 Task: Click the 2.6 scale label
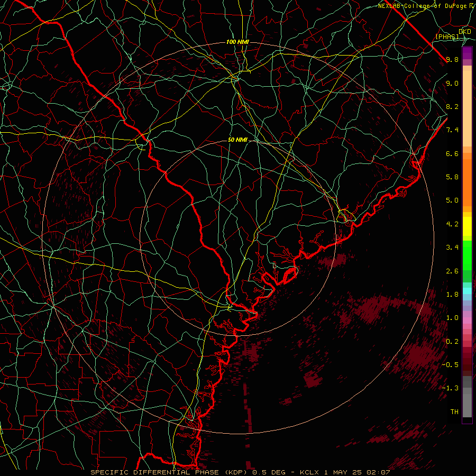tap(452, 271)
